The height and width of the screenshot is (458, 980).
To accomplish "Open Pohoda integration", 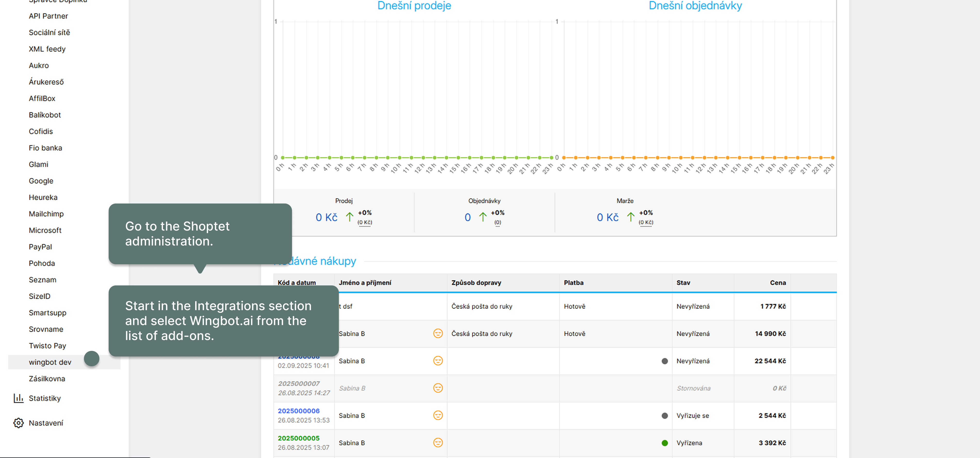I will pyautogui.click(x=42, y=263).
